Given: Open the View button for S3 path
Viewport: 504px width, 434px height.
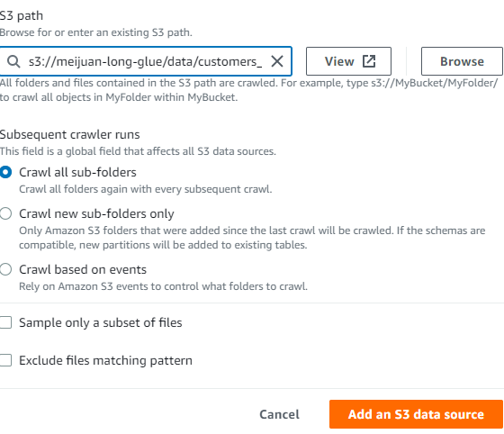Looking at the screenshot, I should coord(348,61).
